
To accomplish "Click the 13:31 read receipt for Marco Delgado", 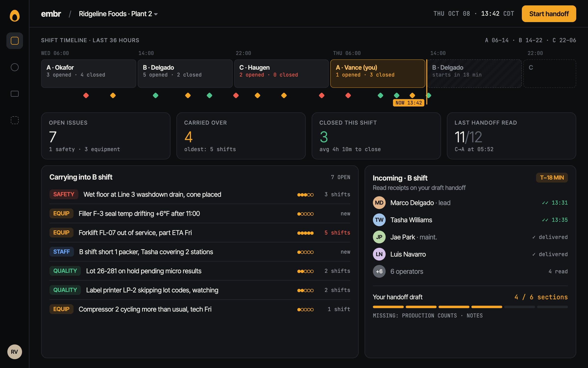I will pos(555,203).
